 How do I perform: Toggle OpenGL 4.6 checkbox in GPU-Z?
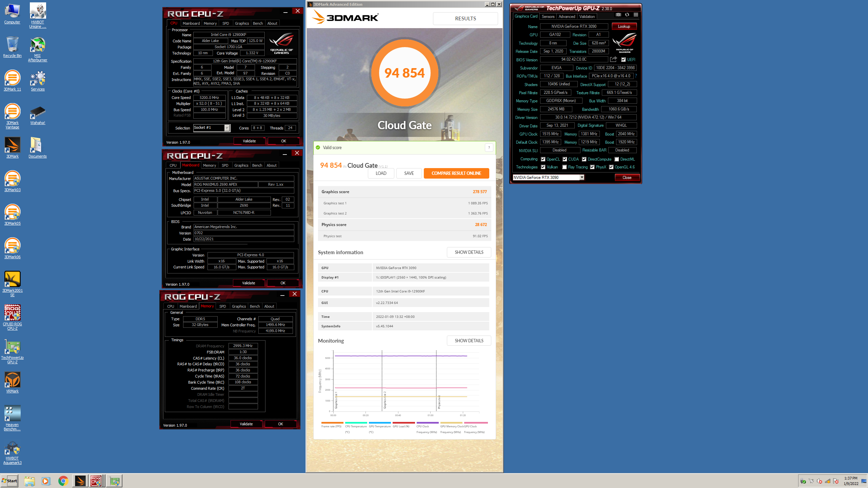611,167
